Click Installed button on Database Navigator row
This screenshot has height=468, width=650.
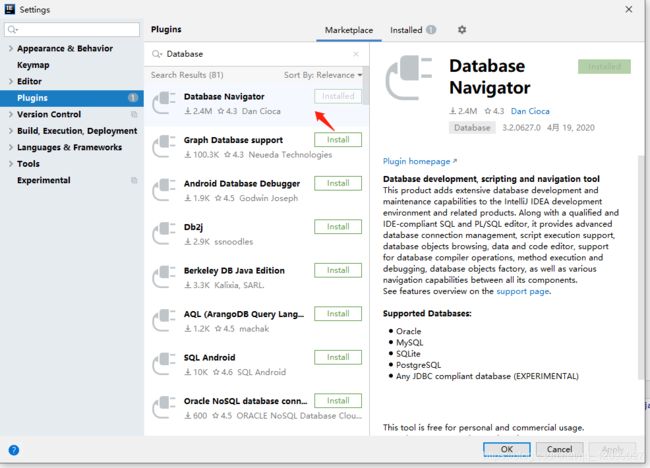338,96
